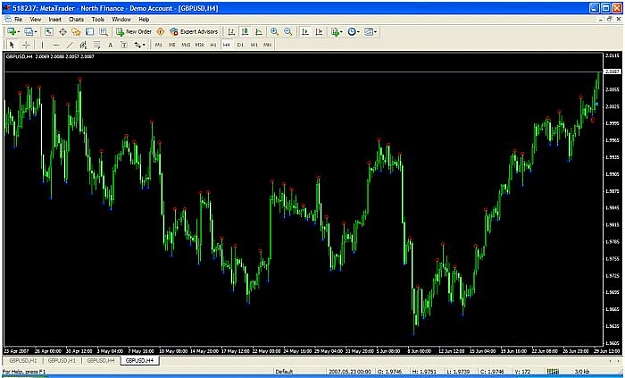Open the Help menu

pos(143,19)
